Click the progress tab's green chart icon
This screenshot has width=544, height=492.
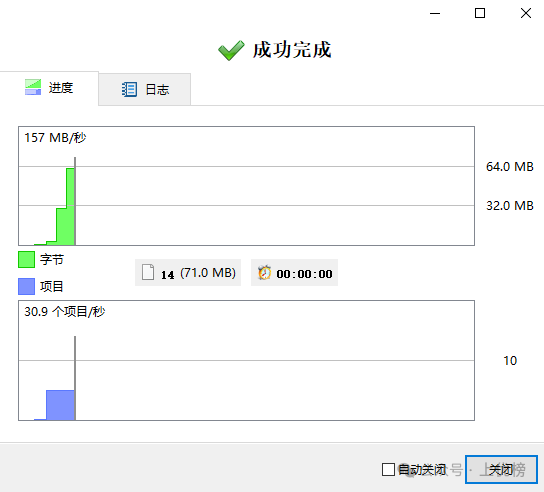point(33,87)
